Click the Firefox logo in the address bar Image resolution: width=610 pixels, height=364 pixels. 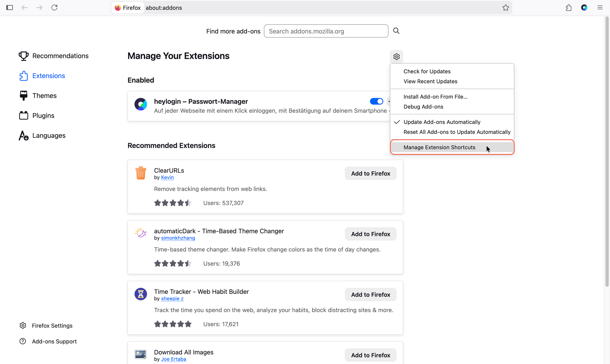coord(118,8)
